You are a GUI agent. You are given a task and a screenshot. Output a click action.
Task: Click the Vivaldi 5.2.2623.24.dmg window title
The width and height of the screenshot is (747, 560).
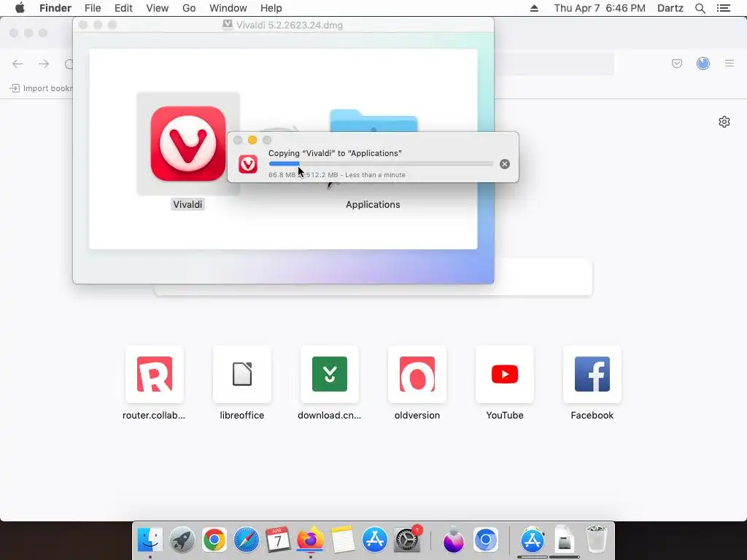[x=289, y=26]
